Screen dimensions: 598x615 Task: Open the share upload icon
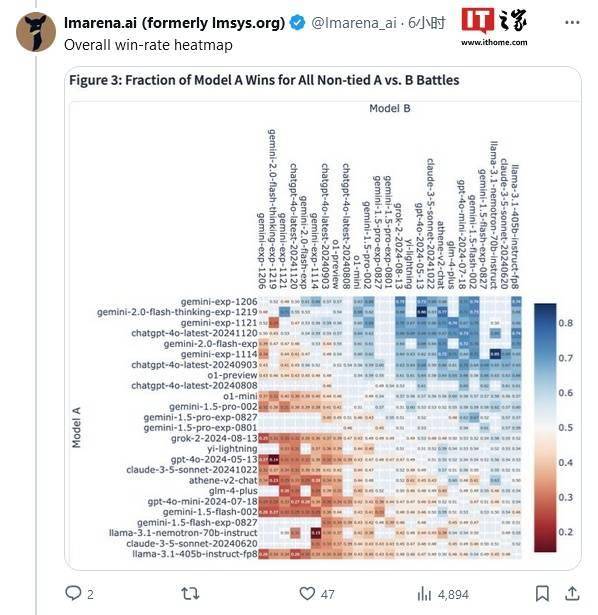572,593
